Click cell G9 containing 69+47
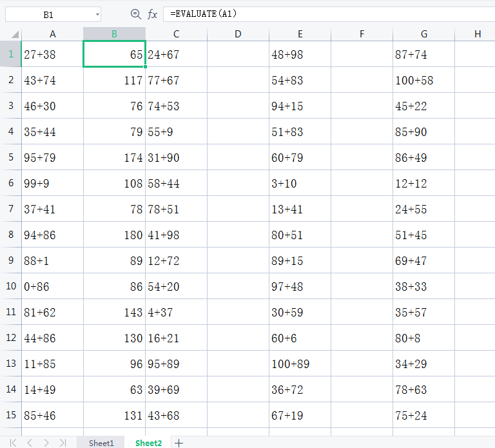 coord(423,260)
